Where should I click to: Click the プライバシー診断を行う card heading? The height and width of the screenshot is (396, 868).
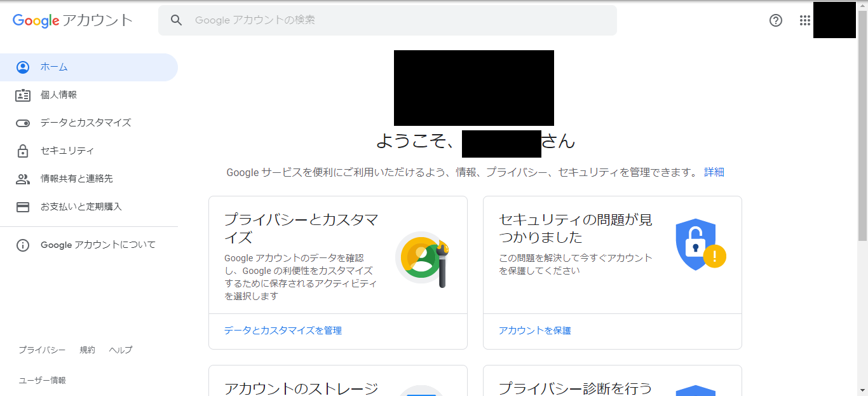click(x=576, y=388)
